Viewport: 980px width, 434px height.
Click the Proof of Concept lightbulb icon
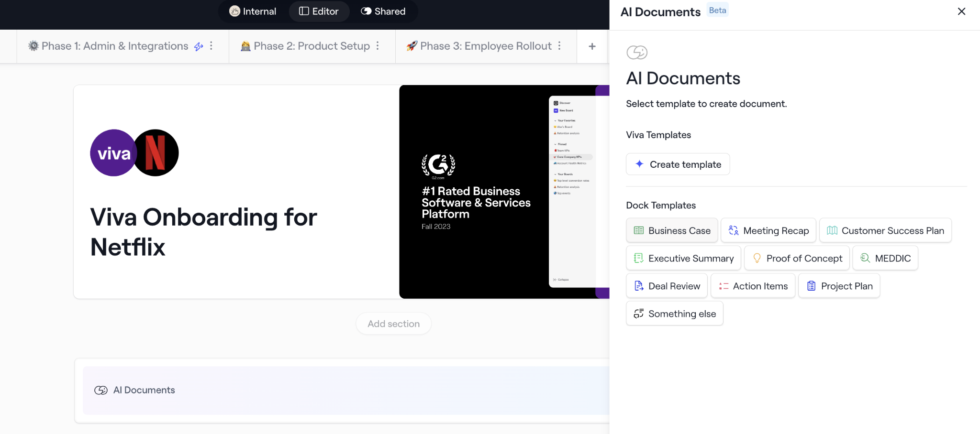(x=757, y=258)
